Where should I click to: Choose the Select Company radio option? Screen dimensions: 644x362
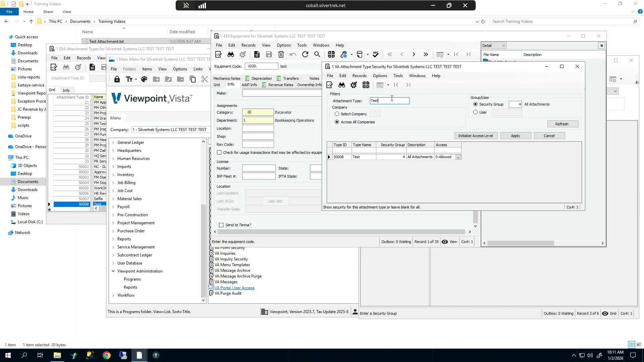337,114
